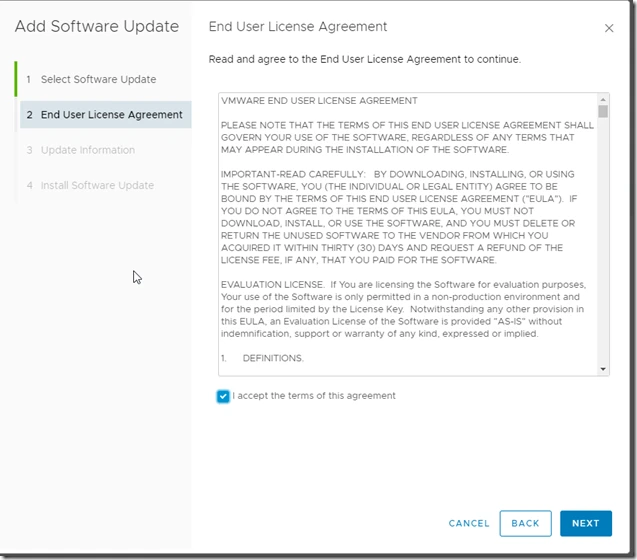Viewport: 637px width, 560px height.
Task: Click the 1. DEFINITIONS line
Action: click(262, 358)
